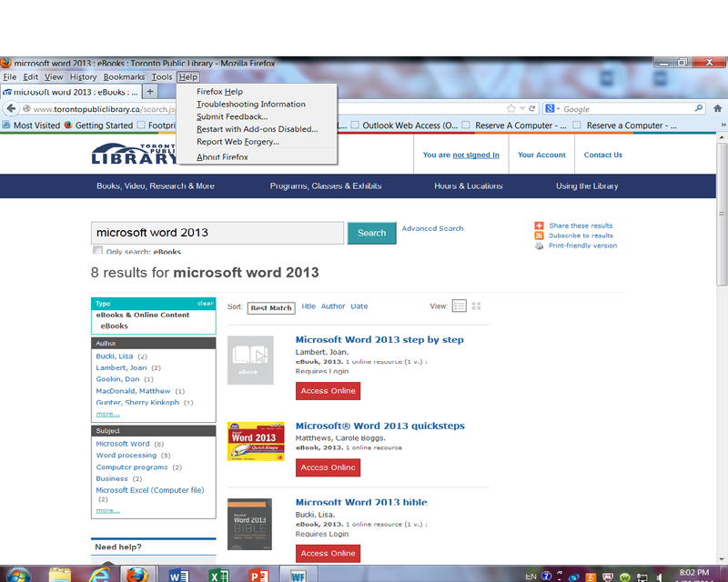Viewport: 728px width, 582px height.
Task: Open Microsoft Word 2013 step by step link
Action: [x=379, y=340]
